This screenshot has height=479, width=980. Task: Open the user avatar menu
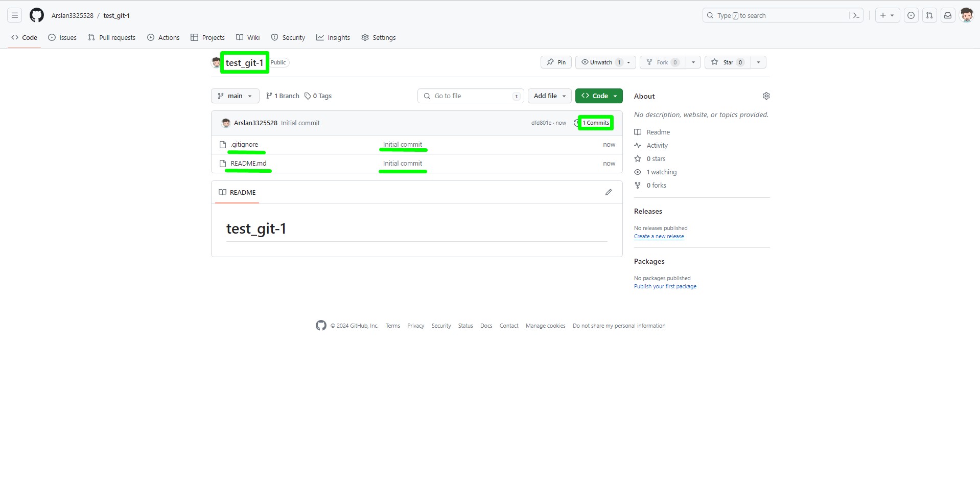967,15
